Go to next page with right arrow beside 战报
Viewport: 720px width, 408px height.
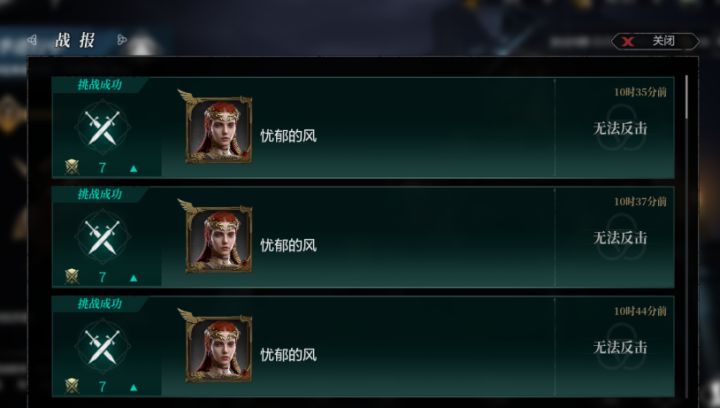[122, 40]
